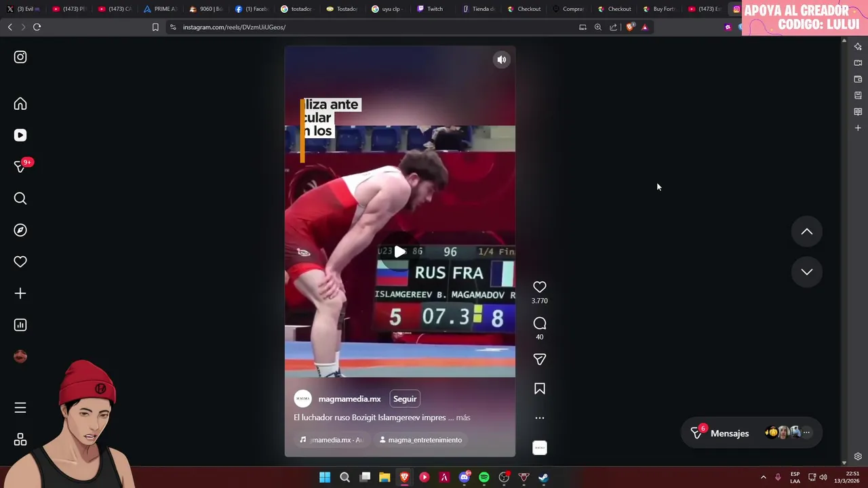
Task: Open the Reels icon in sidebar
Action: (x=20, y=136)
